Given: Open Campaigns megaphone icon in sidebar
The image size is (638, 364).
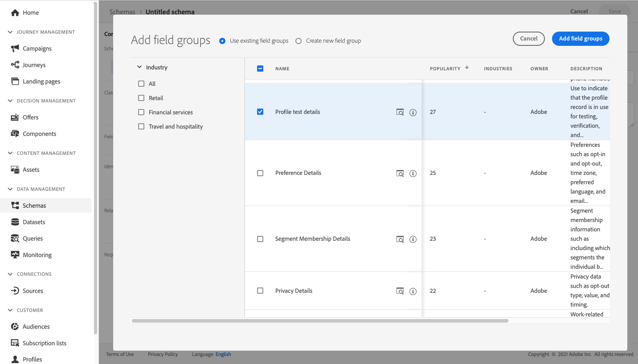Looking at the screenshot, I should pyautogui.click(x=15, y=49).
